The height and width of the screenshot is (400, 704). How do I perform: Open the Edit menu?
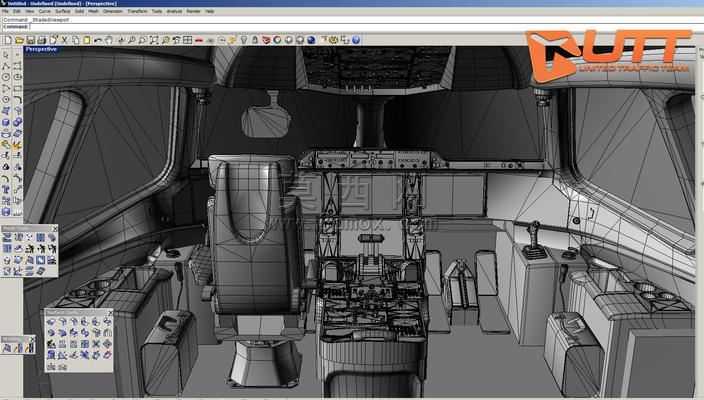17,11
